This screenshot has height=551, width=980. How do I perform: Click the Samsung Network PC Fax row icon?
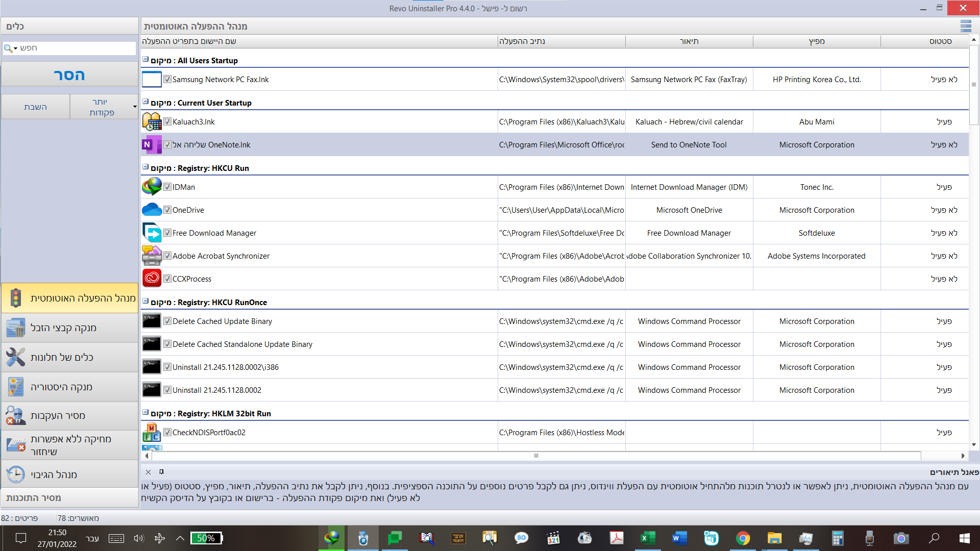(152, 80)
